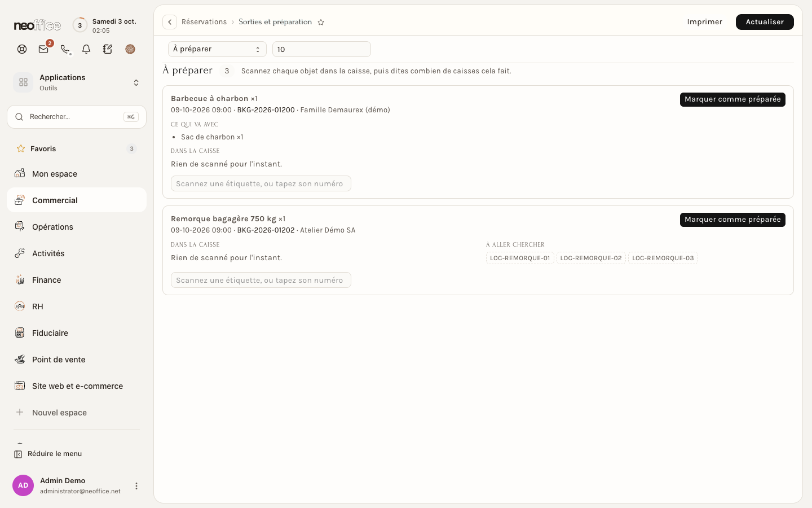812x508 pixels.
Task: Click booking number BKG-2026-01200
Action: coord(266,110)
